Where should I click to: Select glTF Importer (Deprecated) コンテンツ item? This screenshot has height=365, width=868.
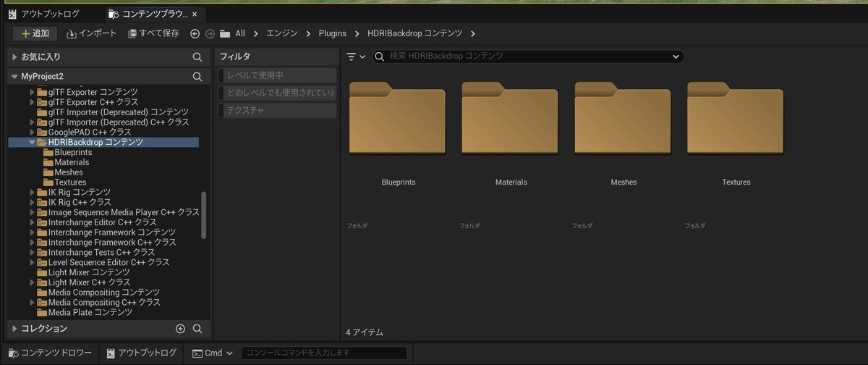[x=118, y=112]
